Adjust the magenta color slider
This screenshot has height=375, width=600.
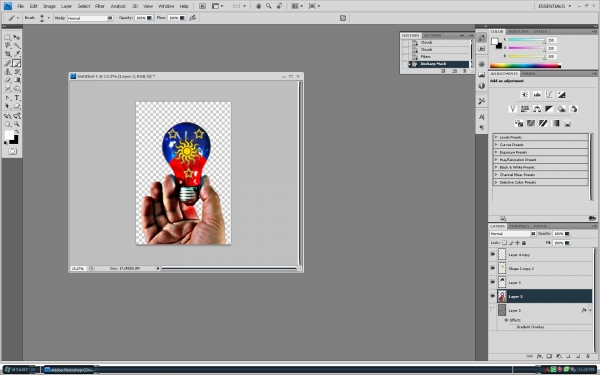527,48
